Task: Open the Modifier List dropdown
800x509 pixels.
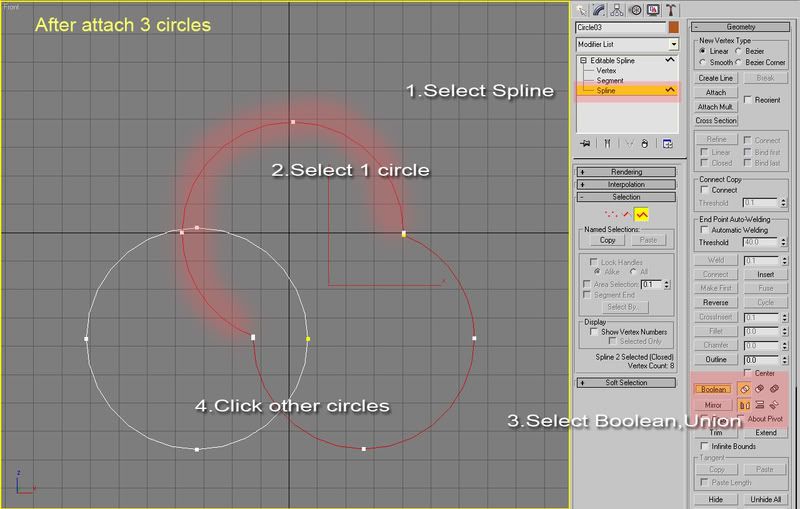Action: (674, 45)
